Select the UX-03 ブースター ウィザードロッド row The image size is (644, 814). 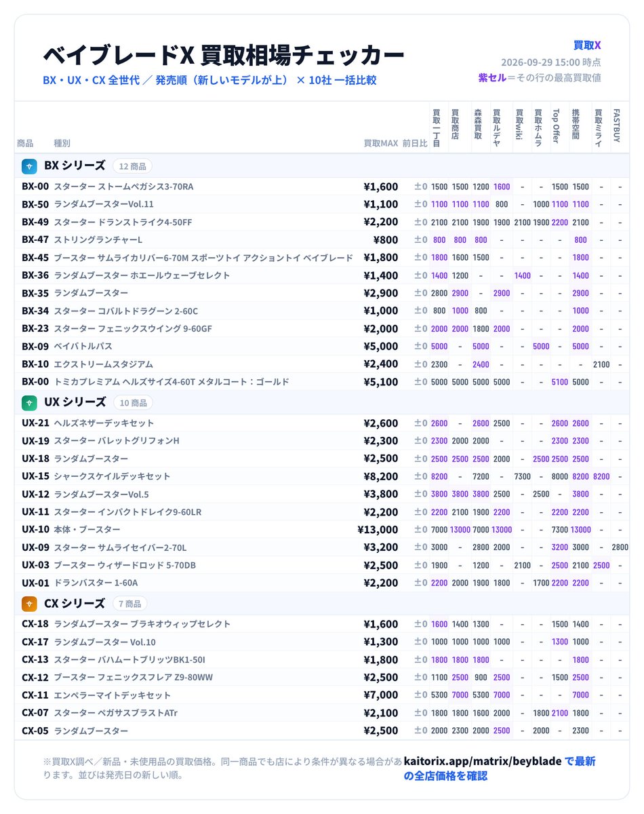[322, 565]
